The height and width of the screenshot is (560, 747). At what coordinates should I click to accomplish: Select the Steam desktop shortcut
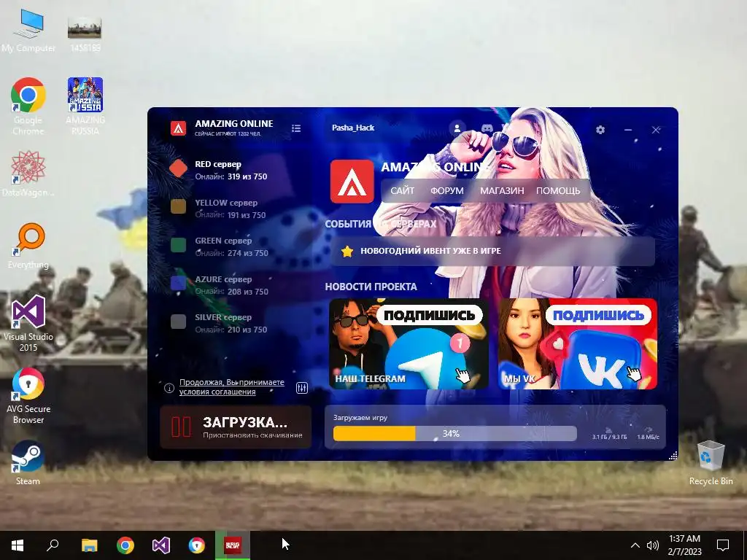[28, 462]
